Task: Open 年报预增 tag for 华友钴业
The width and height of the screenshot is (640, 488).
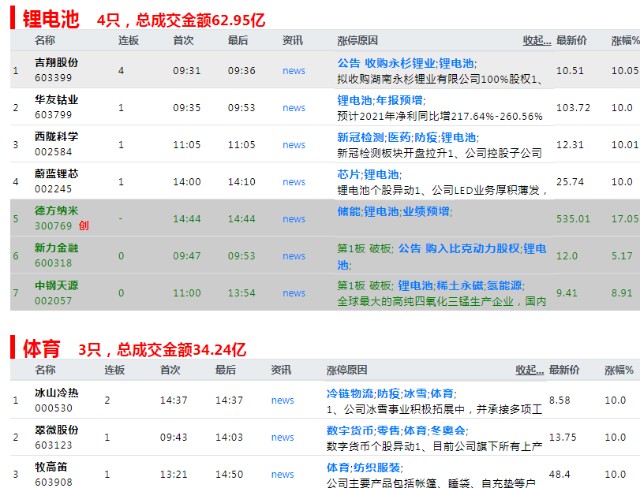Action: 399,100
